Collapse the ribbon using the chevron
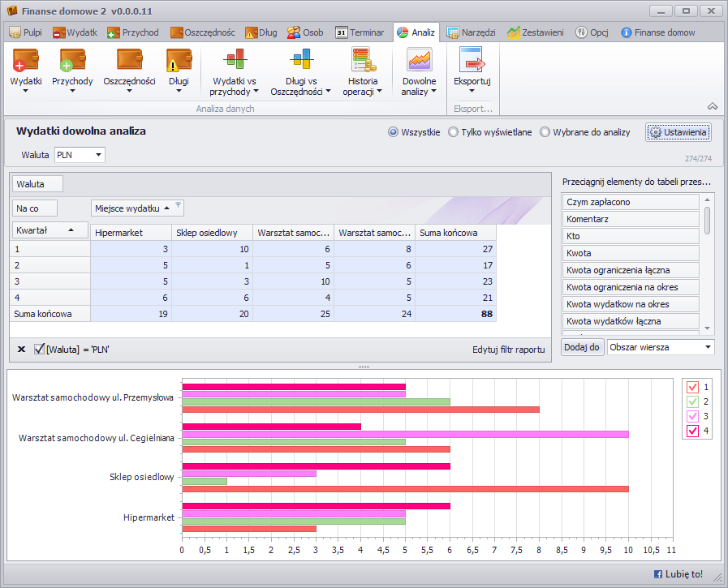728x588 pixels. pyautogui.click(x=712, y=106)
